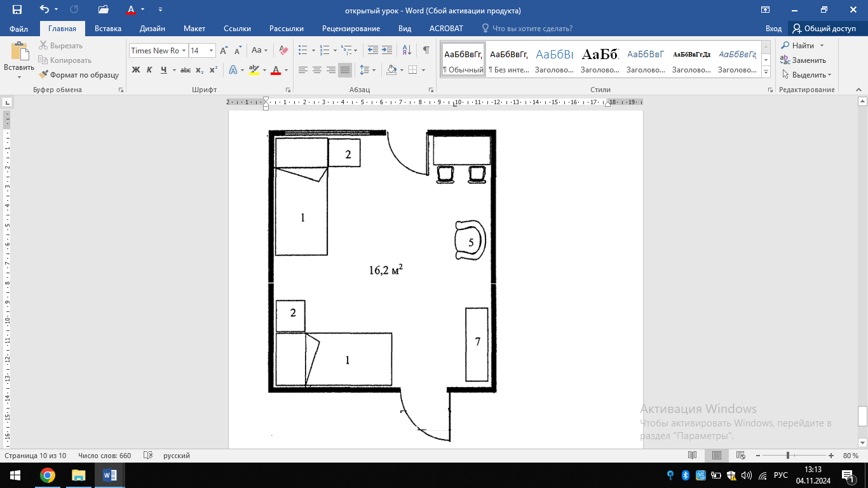868x488 pixels.
Task: Open Chrome from the taskbar
Action: click(47, 475)
